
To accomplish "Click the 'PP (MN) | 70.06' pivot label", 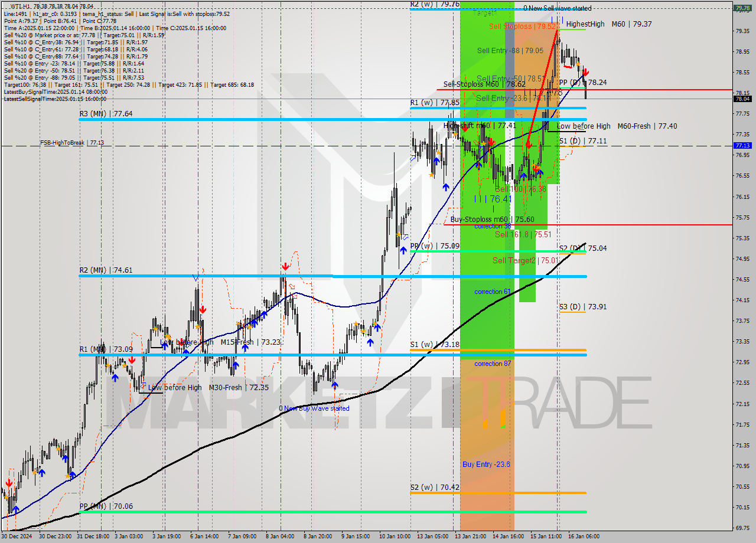I will pyautogui.click(x=106, y=506).
